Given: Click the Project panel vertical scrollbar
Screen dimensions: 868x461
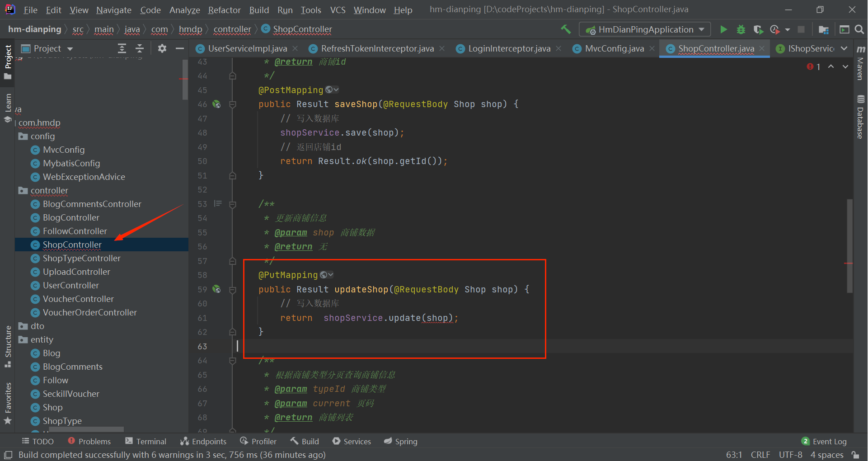Looking at the screenshot, I should click(185, 80).
